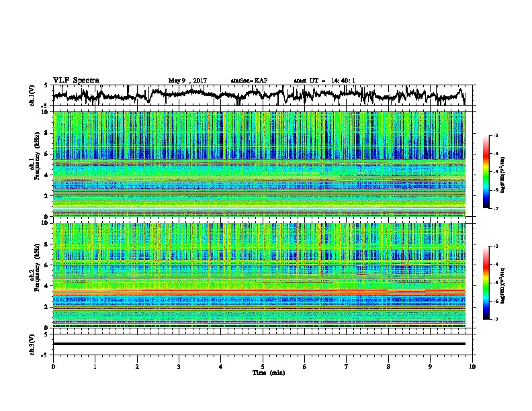Click the flat ch.3 voltage line
Viewport: 532px width, 411px height.
tap(259, 344)
